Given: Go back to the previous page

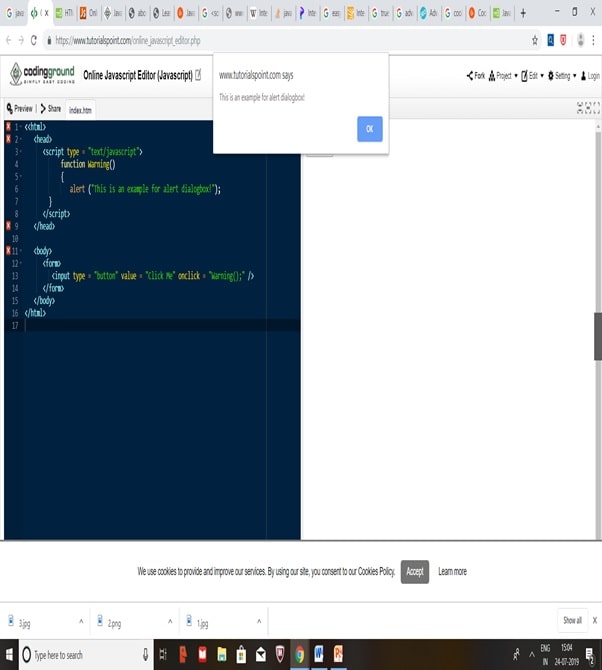Looking at the screenshot, I should point(9,41).
